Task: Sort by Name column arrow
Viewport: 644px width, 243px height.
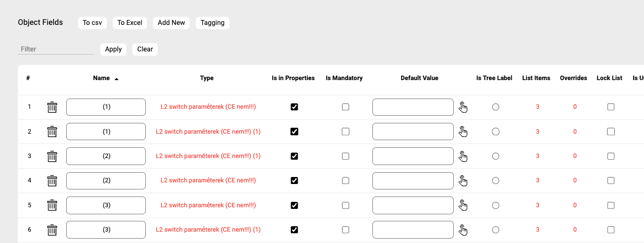Action: [x=117, y=78]
